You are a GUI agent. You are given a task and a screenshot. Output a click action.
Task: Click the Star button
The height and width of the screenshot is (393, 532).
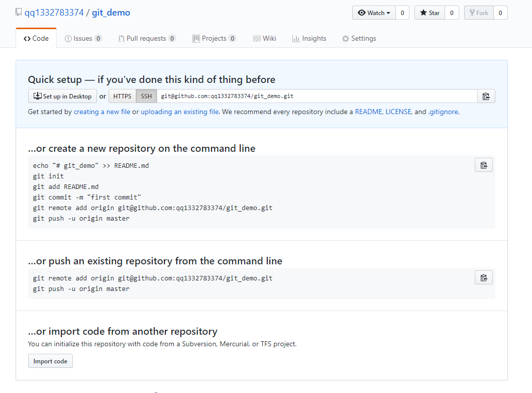(x=430, y=13)
